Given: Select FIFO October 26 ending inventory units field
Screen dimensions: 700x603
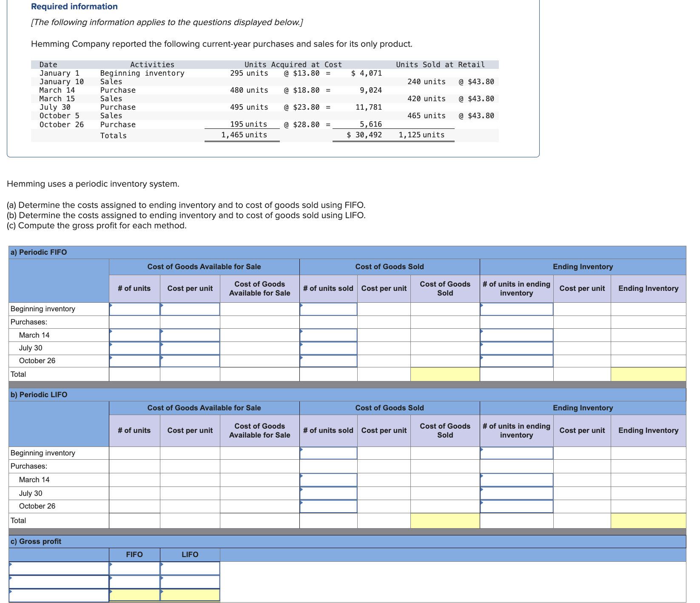Looking at the screenshot, I should tap(517, 361).
